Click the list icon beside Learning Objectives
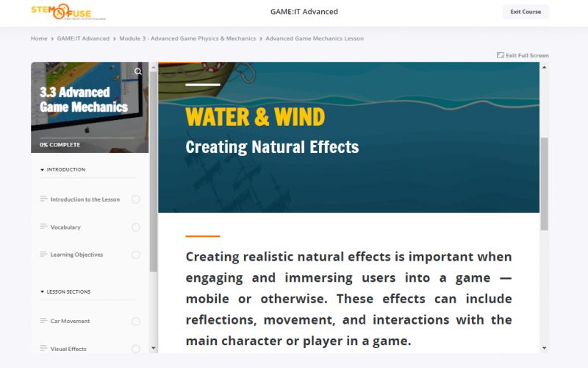The width and height of the screenshot is (588, 368). [x=43, y=254]
